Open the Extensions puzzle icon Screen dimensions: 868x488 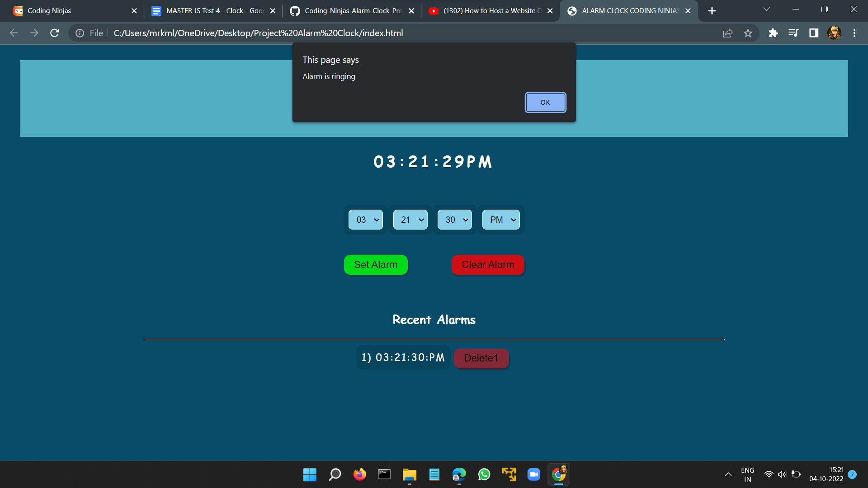click(773, 33)
